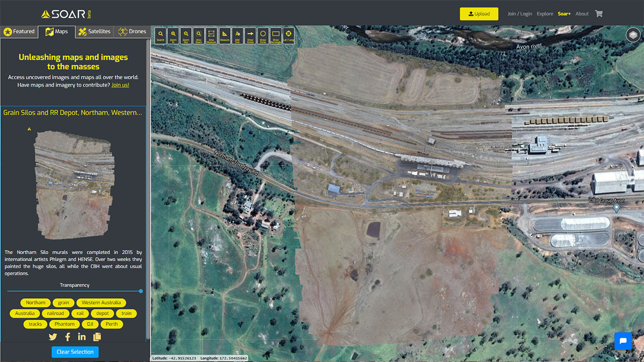Click the Add Text tool
The image size is (644, 362).
click(237, 35)
